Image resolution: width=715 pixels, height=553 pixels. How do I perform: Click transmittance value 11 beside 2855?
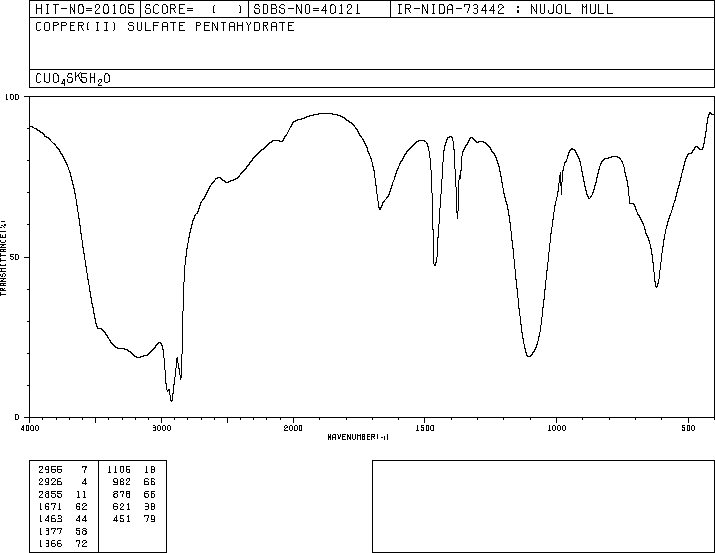point(81,494)
